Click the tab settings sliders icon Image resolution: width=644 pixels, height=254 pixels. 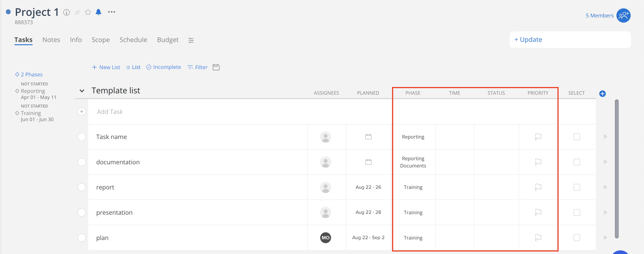tap(191, 40)
